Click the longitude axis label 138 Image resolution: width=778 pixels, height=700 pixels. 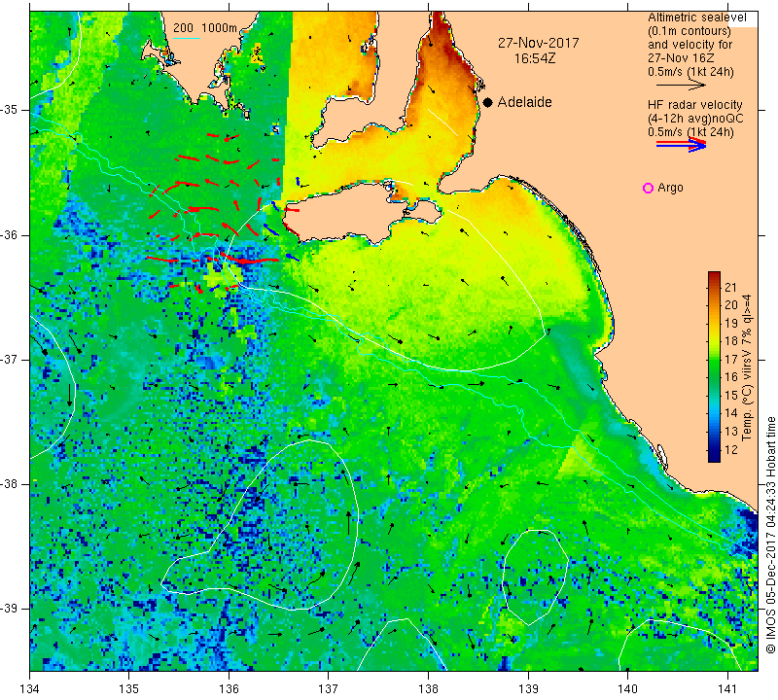click(428, 689)
